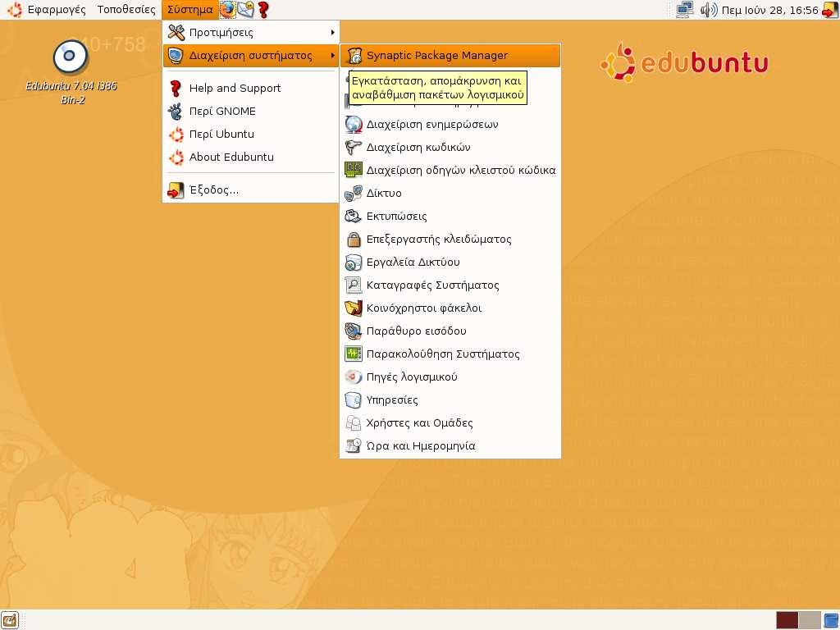840x630 pixels.
Task: Open Παράθυρο εισόδου
Action: [450, 331]
